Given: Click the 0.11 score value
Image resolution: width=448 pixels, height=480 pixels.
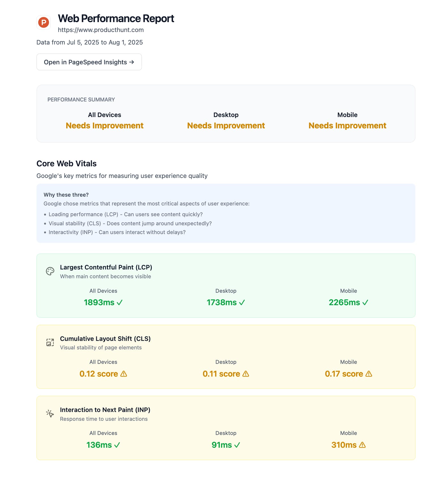Looking at the screenshot, I should 221,374.
